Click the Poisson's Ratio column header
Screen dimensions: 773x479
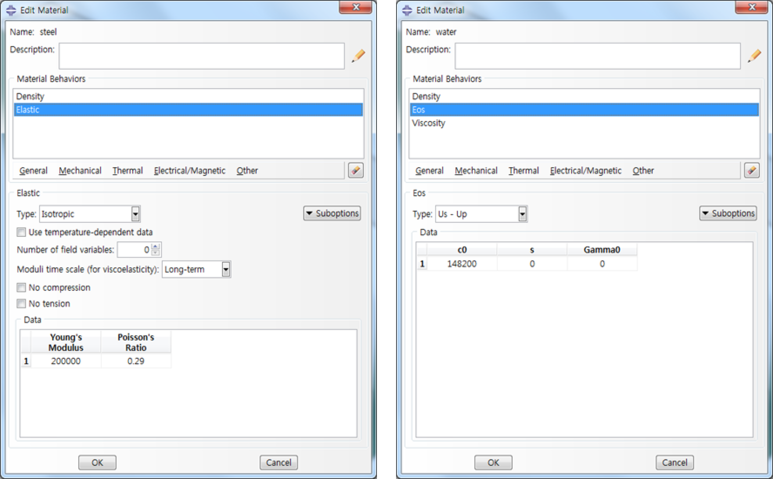point(136,342)
